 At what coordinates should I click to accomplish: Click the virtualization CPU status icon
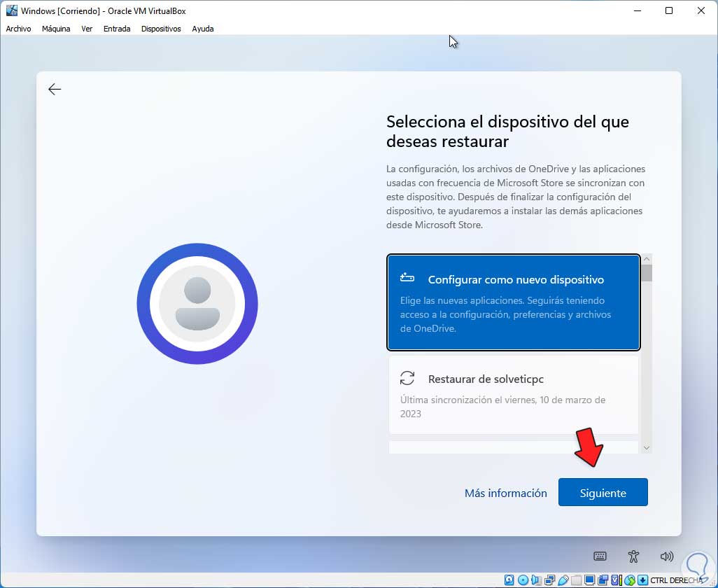617,580
